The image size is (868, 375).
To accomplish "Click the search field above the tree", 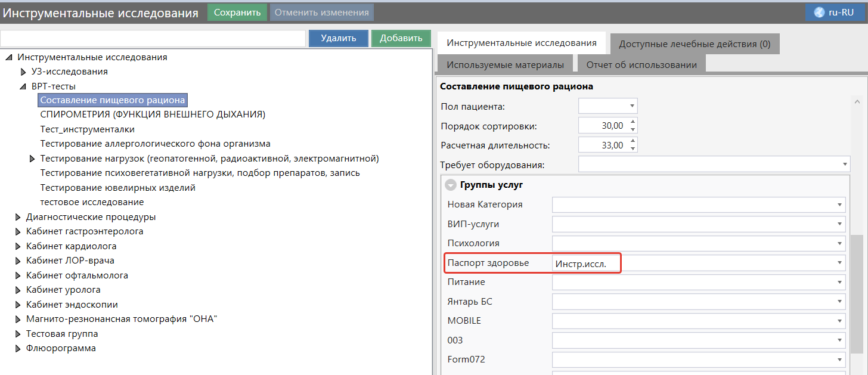I will (153, 38).
